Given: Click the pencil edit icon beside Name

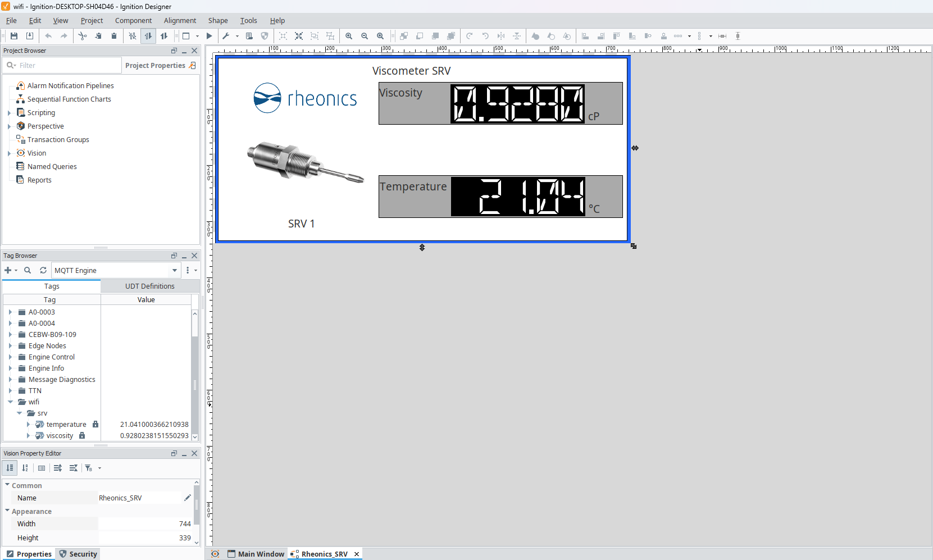Looking at the screenshot, I should (x=188, y=498).
